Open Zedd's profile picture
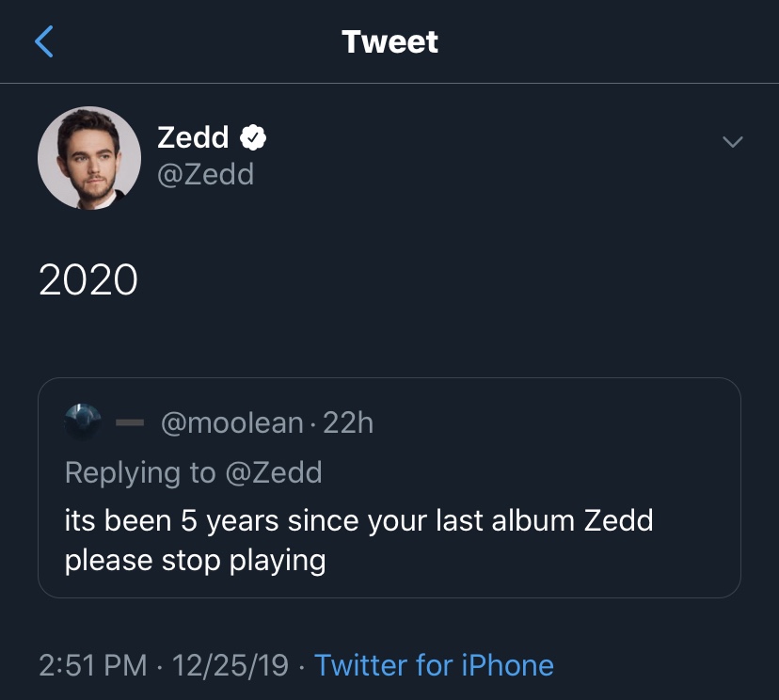The height and width of the screenshot is (700, 779). [x=89, y=158]
